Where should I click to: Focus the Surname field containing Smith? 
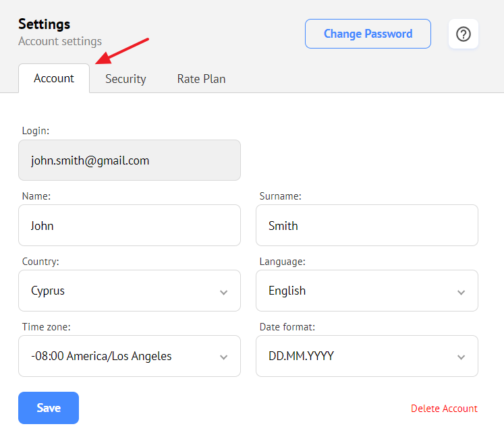click(367, 225)
